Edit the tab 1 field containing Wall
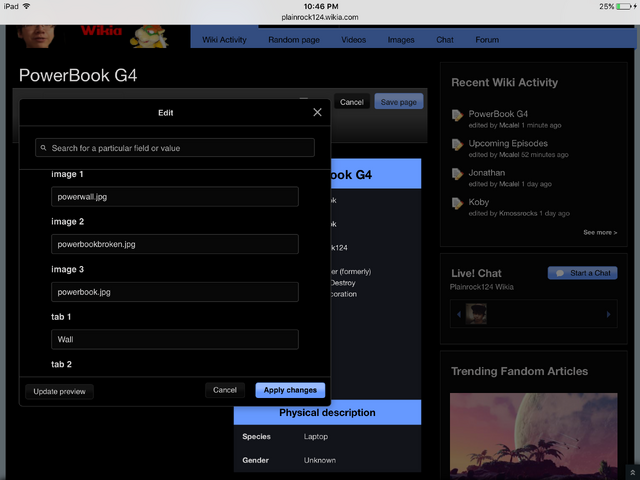 pyautogui.click(x=175, y=339)
